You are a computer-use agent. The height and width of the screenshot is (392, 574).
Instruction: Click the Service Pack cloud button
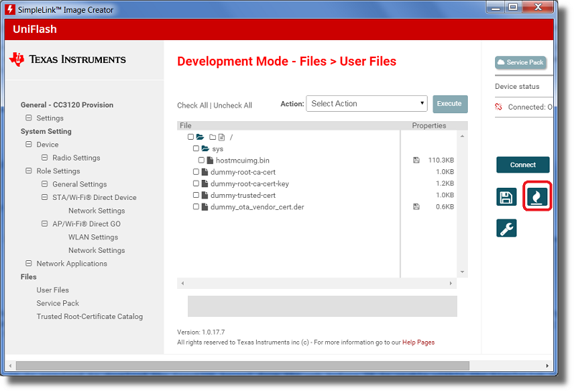pyautogui.click(x=520, y=62)
